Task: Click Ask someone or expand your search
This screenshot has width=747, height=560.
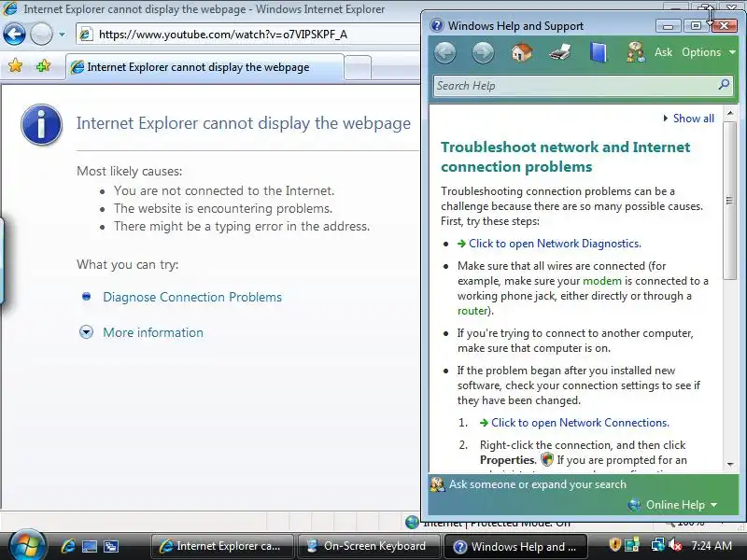Action: tap(538, 484)
